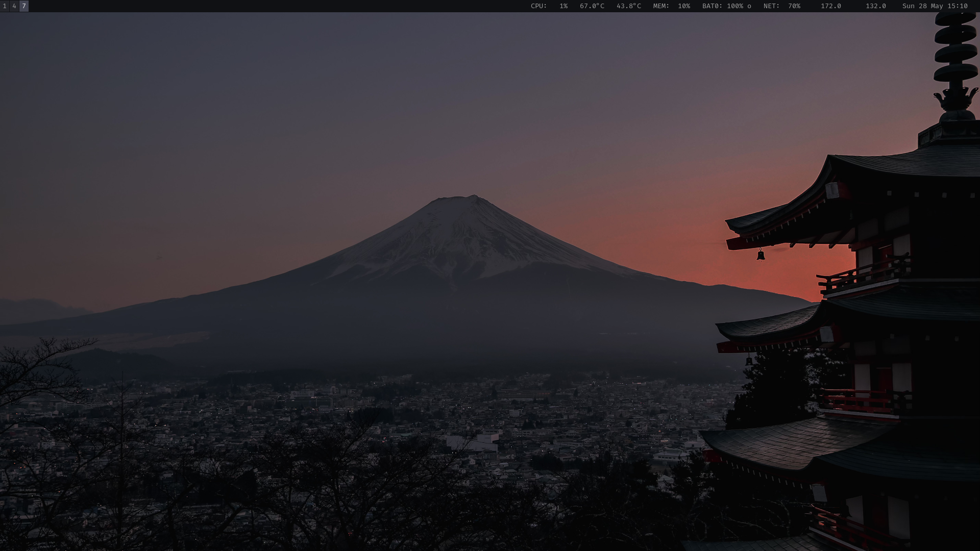Click the 67.0°C temperature readout
The height and width of the screenshot is (551, 980).
click(x=592, y=6)
